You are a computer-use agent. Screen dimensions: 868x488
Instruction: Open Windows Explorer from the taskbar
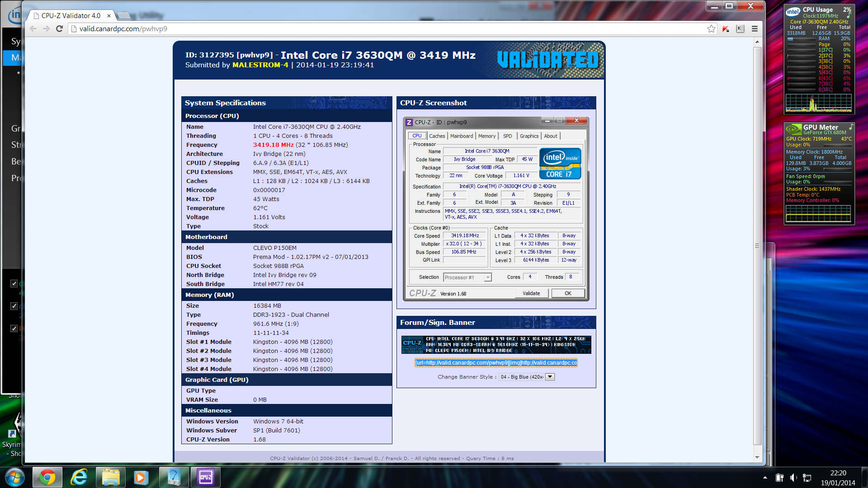pyautogui.click(x=111, y=477)
